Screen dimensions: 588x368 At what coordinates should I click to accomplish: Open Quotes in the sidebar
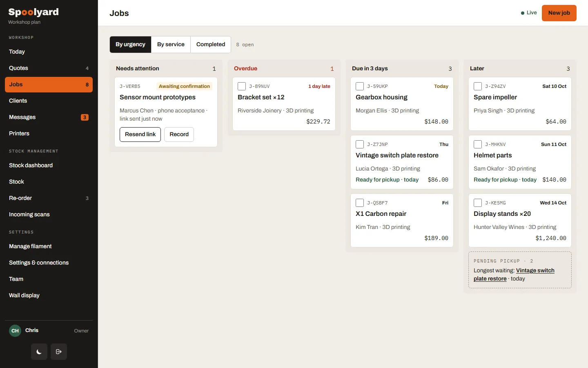[49, 68]
